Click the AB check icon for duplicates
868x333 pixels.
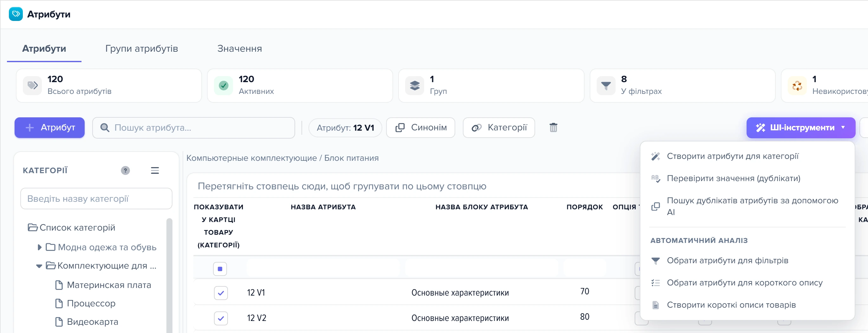(655, 178)
